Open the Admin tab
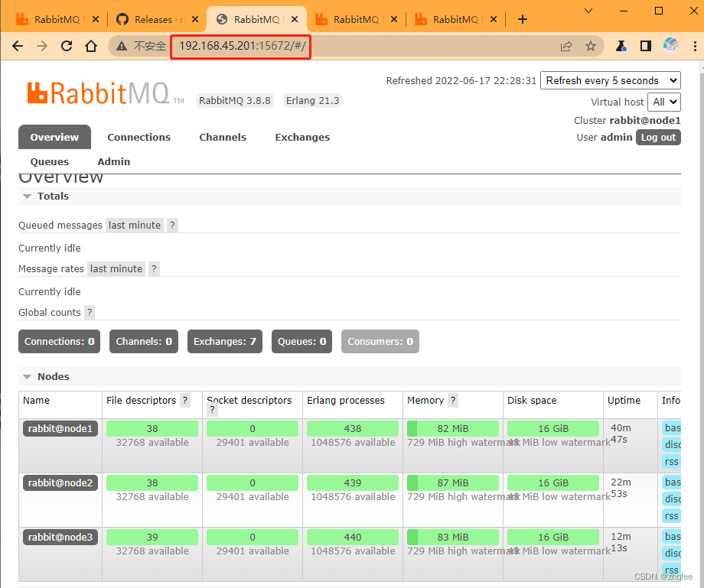This screenshot has width=704, height=588. pos(113,161)
